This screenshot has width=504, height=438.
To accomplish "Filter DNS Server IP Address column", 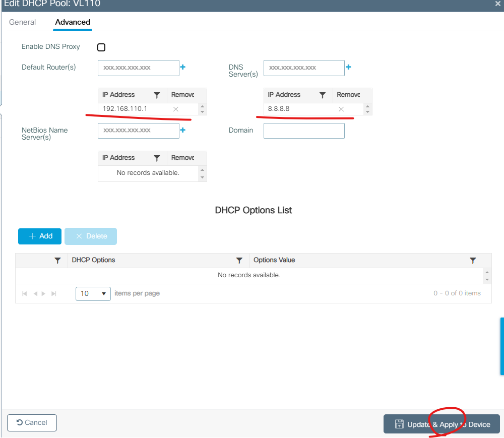I will [323, 95].
